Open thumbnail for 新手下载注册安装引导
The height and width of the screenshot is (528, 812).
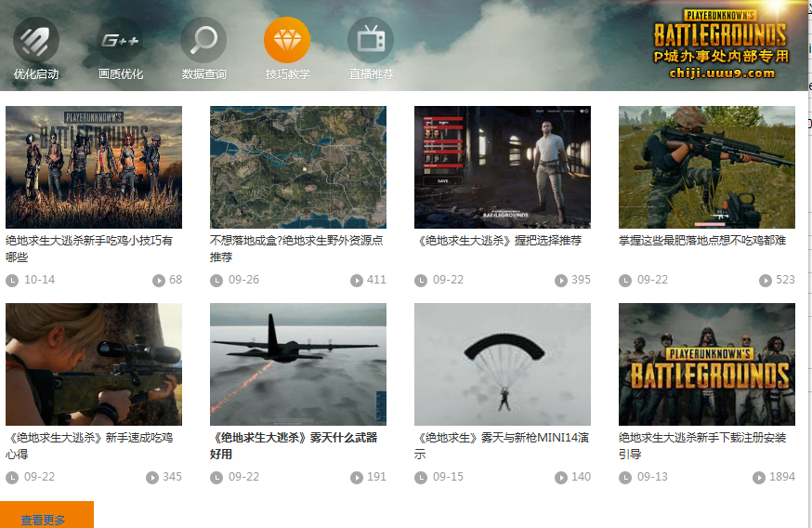pyautogui.click(x=707, y=364)
